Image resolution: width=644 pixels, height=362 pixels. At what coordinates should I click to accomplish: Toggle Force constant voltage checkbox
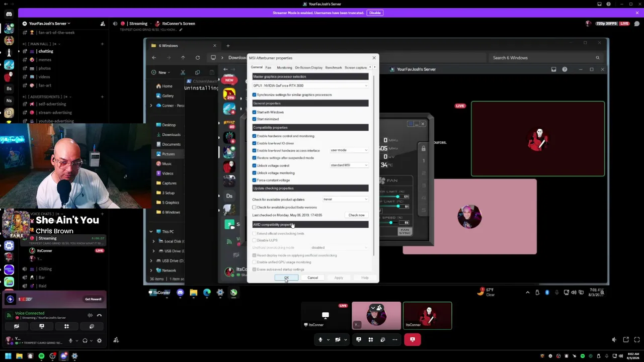254,180
